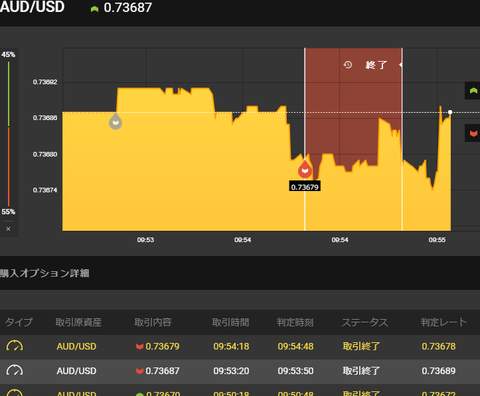480x396 pixels.
Task: Click the タイプ column header
Action: point(19,322)
